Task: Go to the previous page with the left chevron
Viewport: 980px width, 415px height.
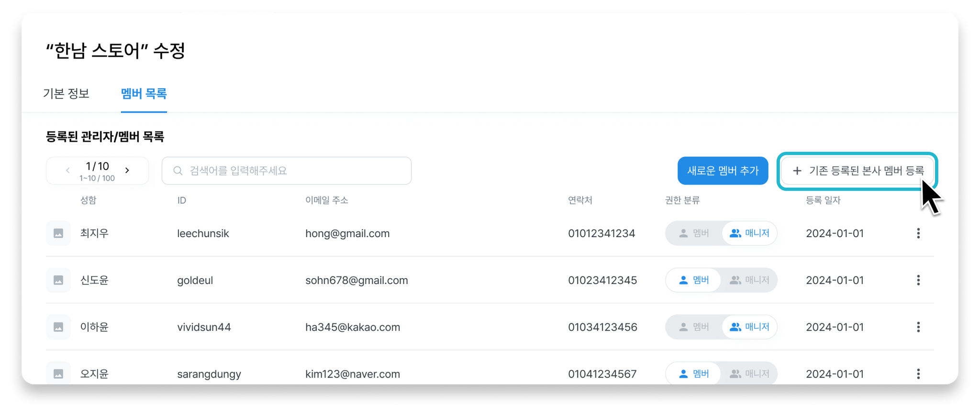Action: point(68,170)
